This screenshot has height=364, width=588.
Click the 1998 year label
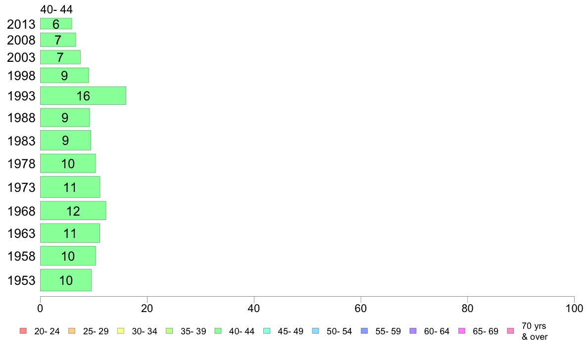tap(21, 76)
